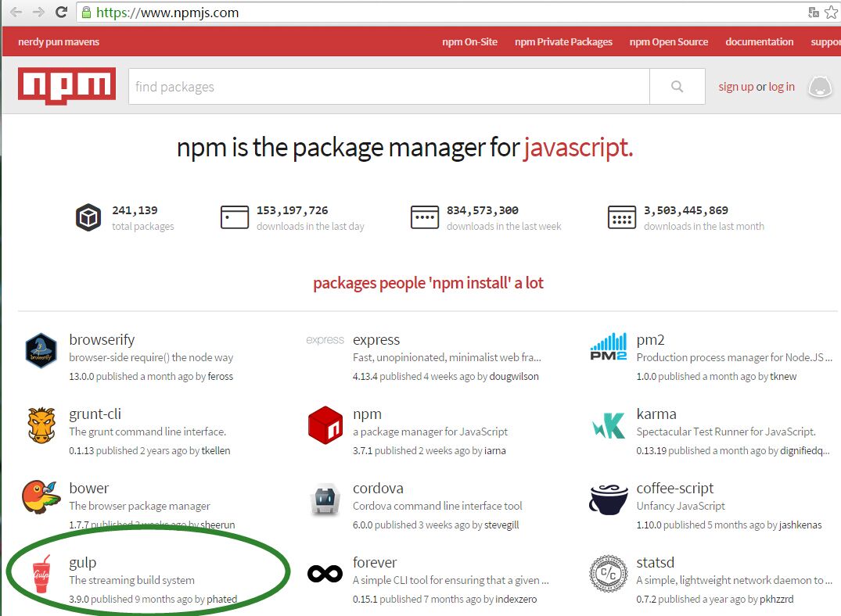Open the express package title
This screenshot has width=841, height=616.
click(x=376, y=340)
